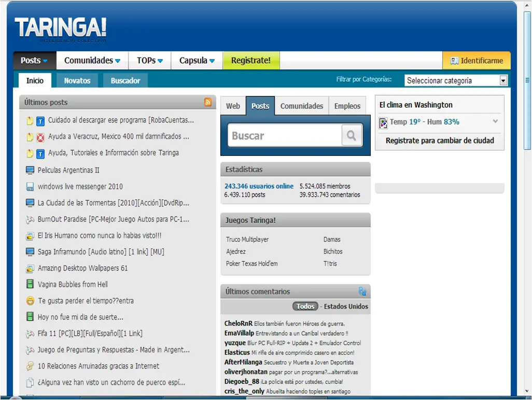Click the film icon before Hoy no fue mi dia

coord(30,317)
